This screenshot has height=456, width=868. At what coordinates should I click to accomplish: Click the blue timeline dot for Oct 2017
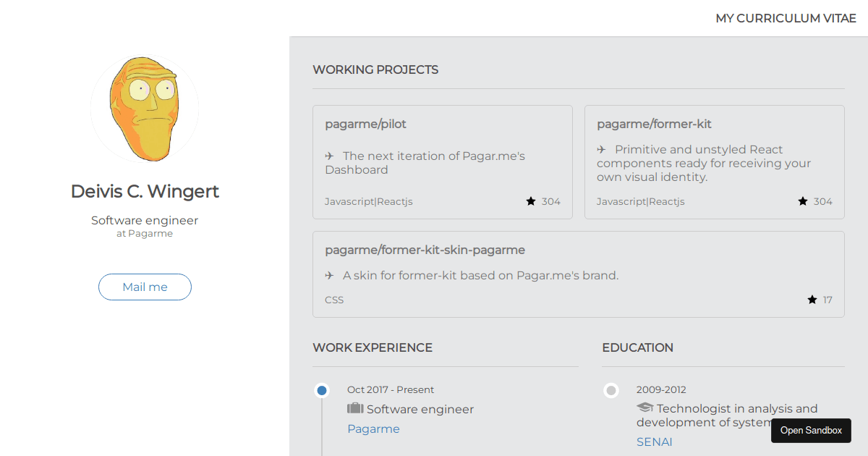pyautogui.click(x=322, y=391)
